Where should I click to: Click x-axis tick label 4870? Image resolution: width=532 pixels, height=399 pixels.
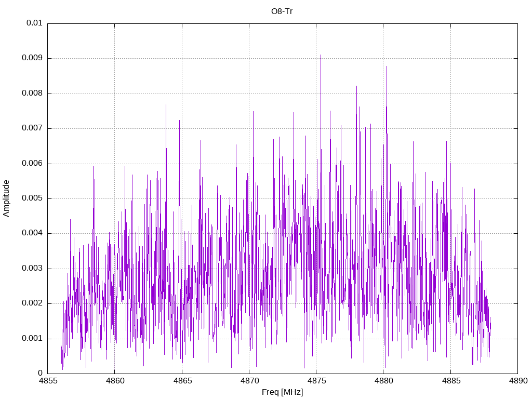point(249,381)
